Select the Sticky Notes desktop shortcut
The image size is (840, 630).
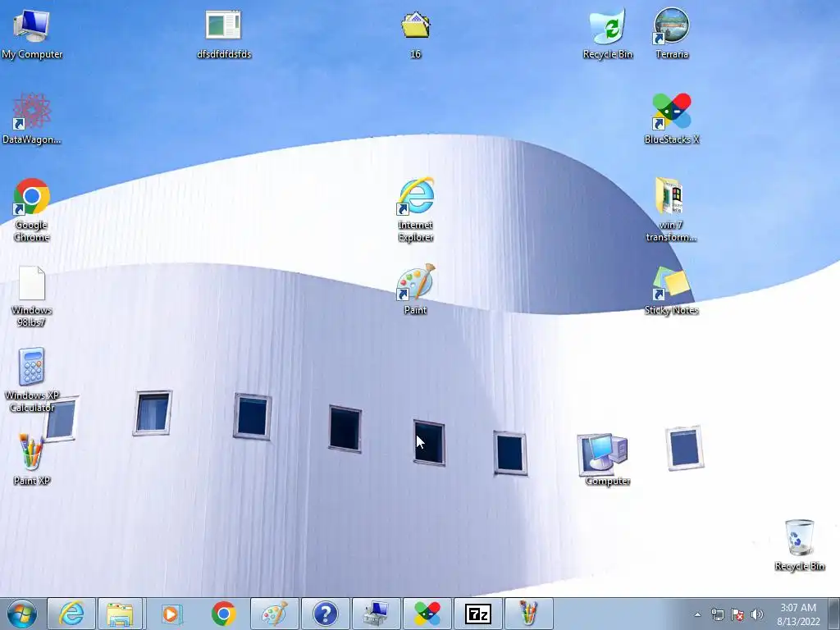pos(671,290)
